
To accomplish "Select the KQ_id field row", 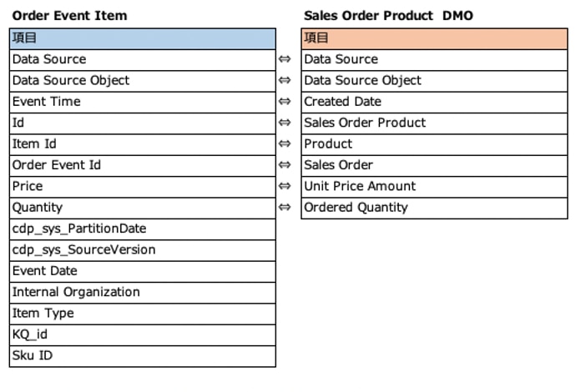I will [x=142, y=334].
